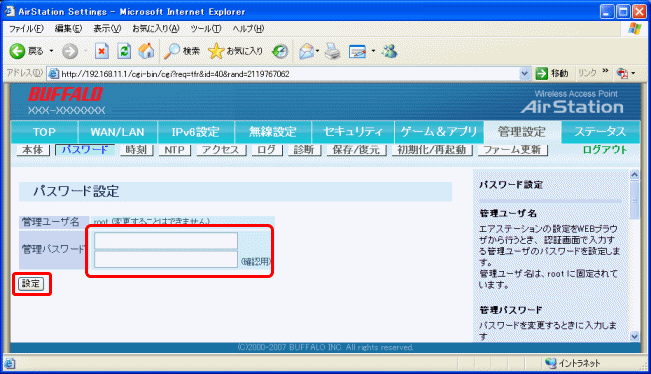
Task: Open the Back button history dropdown arrow
Action: click(51, 51)
